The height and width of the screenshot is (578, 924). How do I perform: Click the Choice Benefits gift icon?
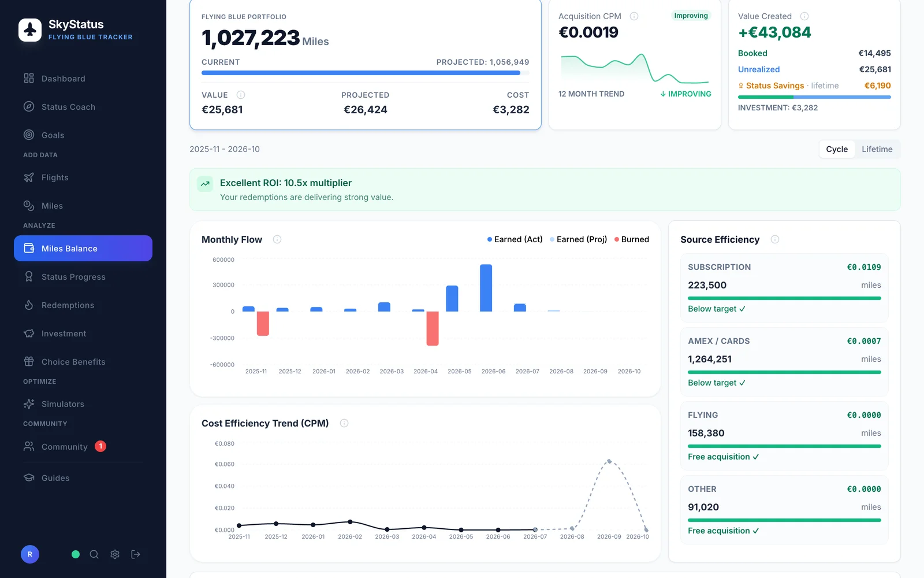pyautogui.click(x=29, y=362)
